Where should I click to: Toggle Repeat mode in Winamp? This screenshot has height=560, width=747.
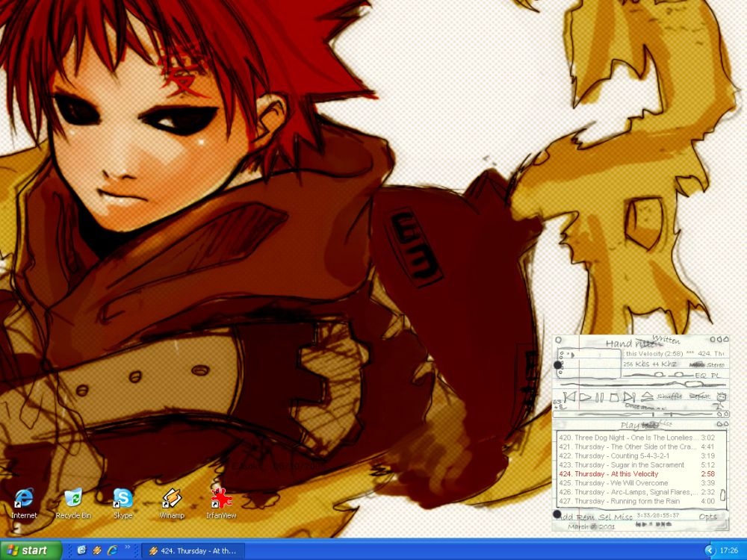(x=699, y=396)
